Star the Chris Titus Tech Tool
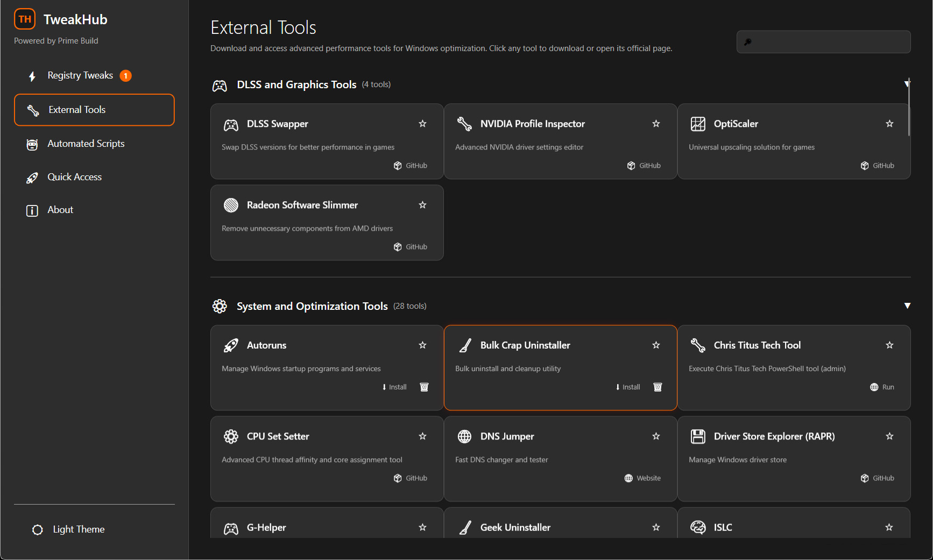This screenshot has width=933, height=560. click(889, 345)
